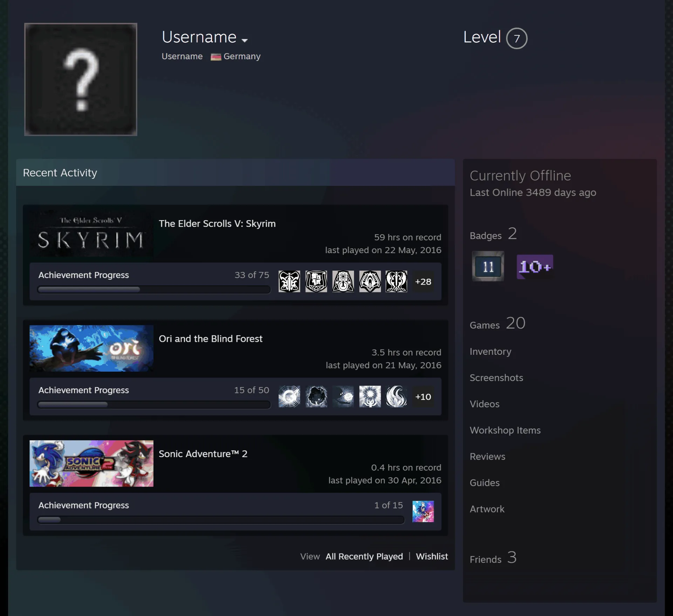The image size is (673, 616).
Task: Open the profile avatar question mark image
Action: point(81,79)
